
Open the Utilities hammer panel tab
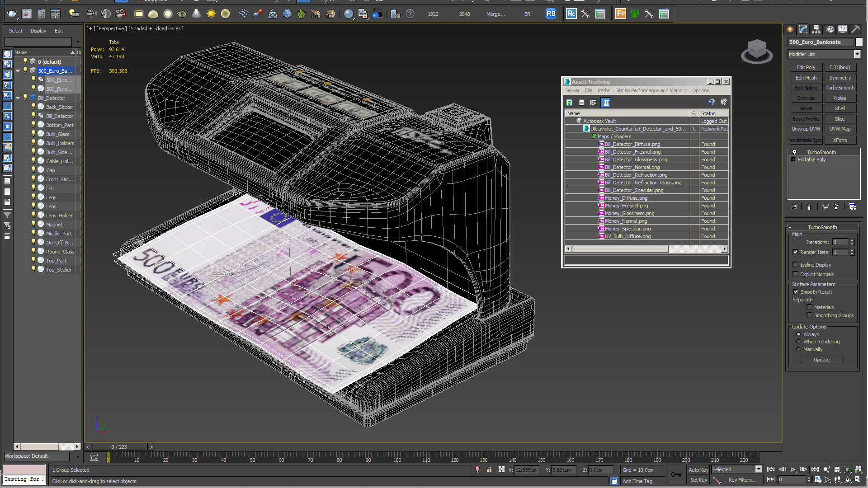(855, 29)
